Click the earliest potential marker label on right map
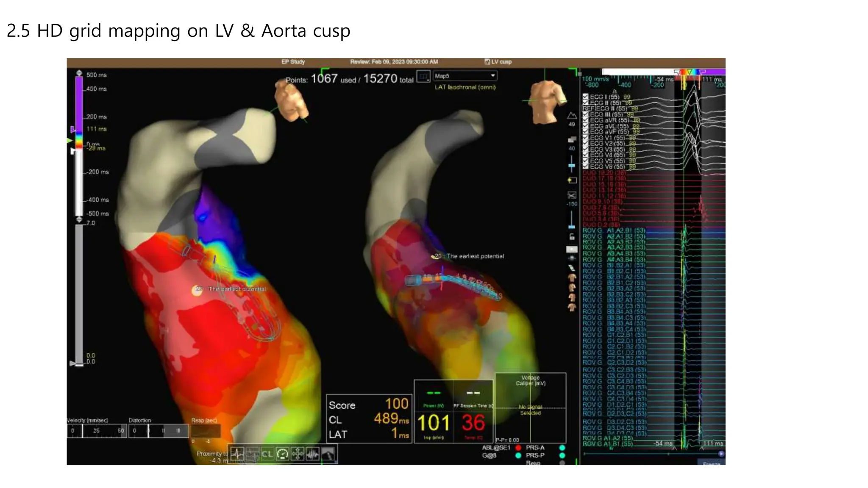The width and height of the screenshot is (868, 488). coord(475,256)
